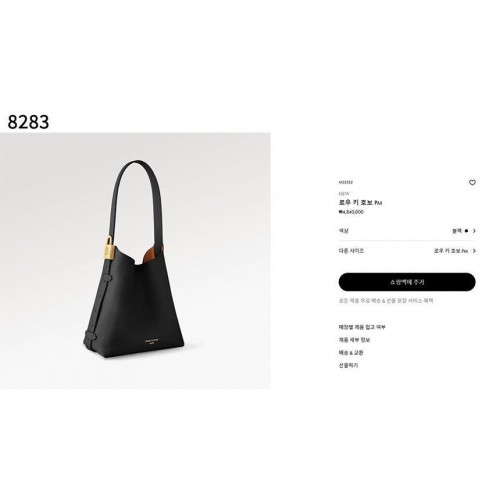Open 배송 & 교환 link
500x500 pixels.
351,352
